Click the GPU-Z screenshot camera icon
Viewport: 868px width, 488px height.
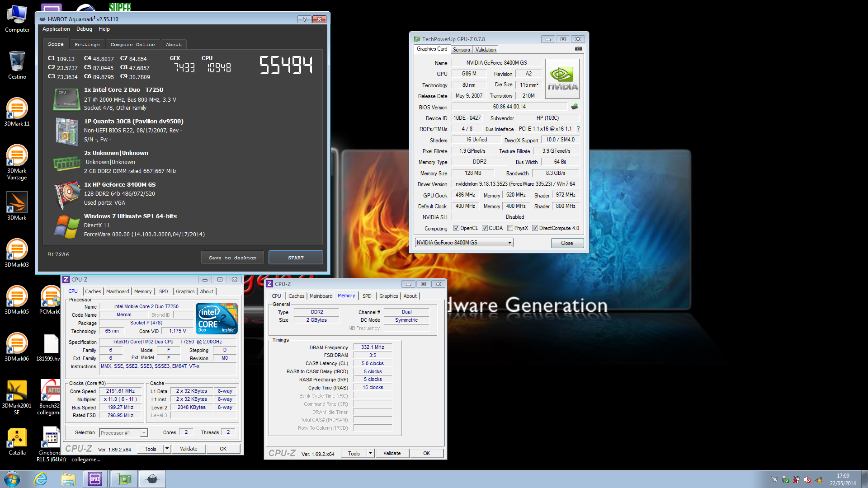(578, 49)
